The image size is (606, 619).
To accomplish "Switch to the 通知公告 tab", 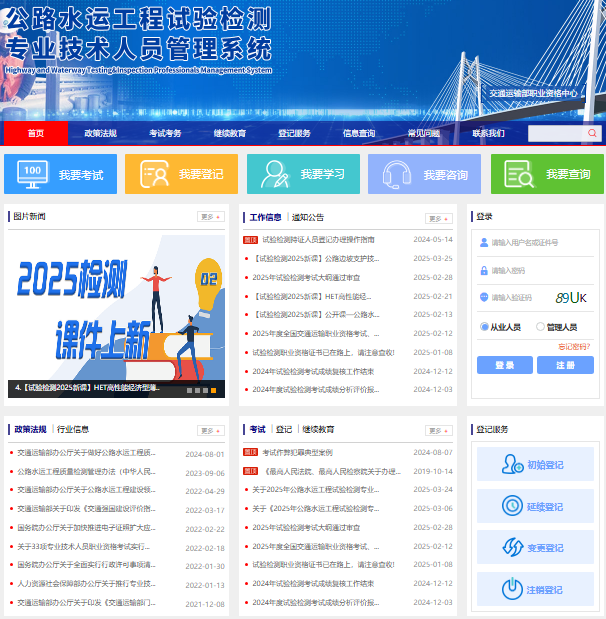I will 308,217.
